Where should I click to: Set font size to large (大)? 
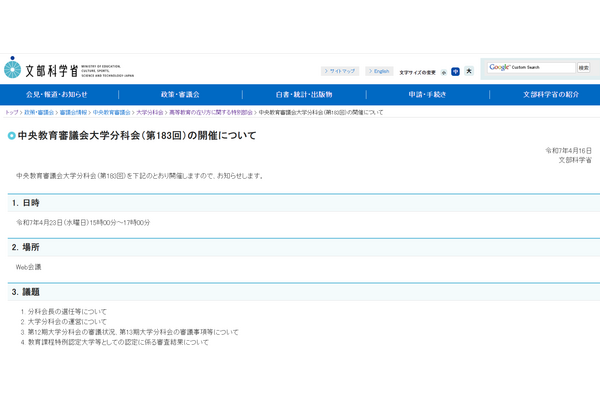click(x=468, y=72)
